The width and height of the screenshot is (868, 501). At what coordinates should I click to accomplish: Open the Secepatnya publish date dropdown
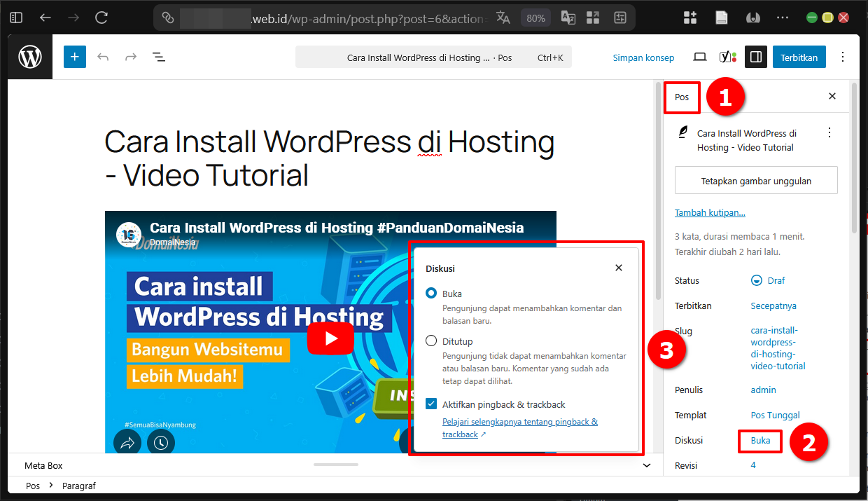(773, 306)
